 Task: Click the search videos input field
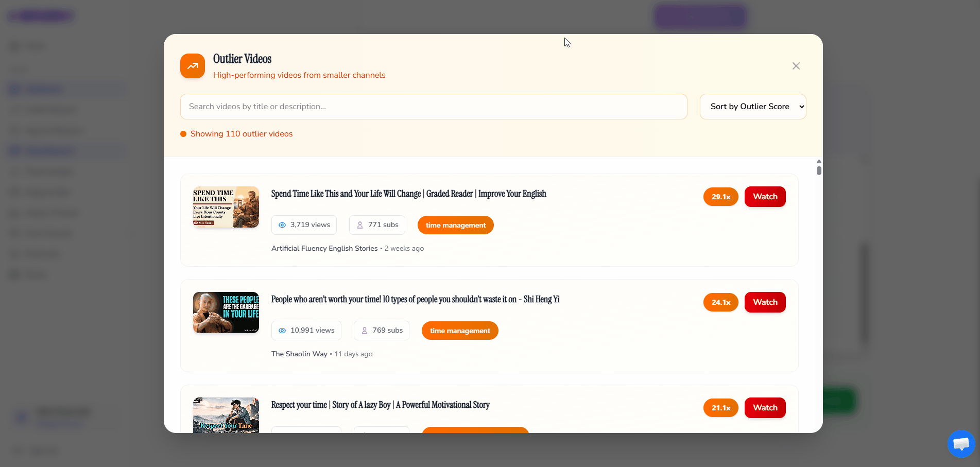[x=433, y=107]
